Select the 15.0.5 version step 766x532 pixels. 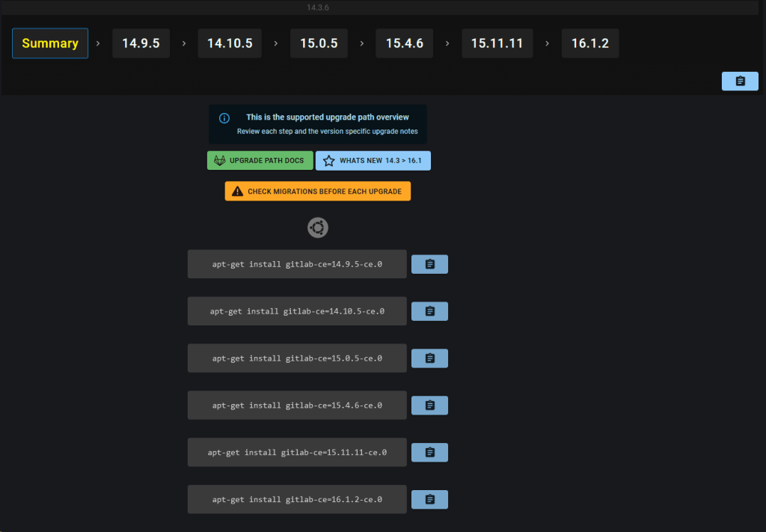point(319,43)
